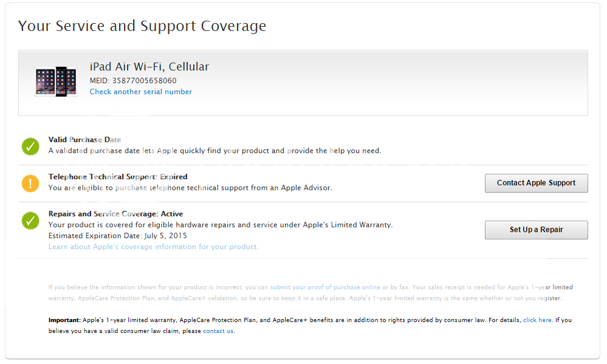
Task: Click the green Valid Purchase Date checkmark icon
Action: (x=30, y=146)
